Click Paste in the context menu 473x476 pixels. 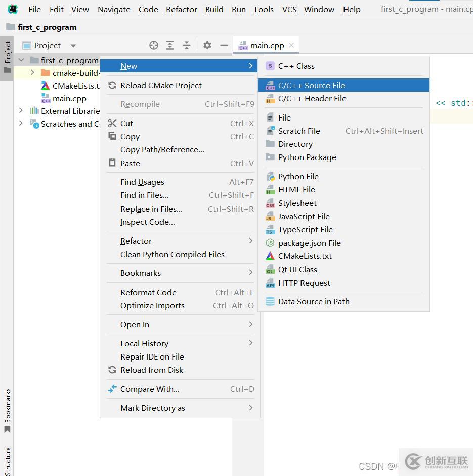[x=180, y=164]
